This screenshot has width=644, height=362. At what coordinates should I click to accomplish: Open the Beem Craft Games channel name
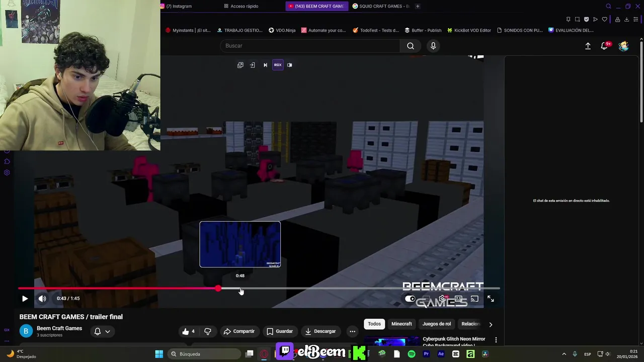point(59,328)
